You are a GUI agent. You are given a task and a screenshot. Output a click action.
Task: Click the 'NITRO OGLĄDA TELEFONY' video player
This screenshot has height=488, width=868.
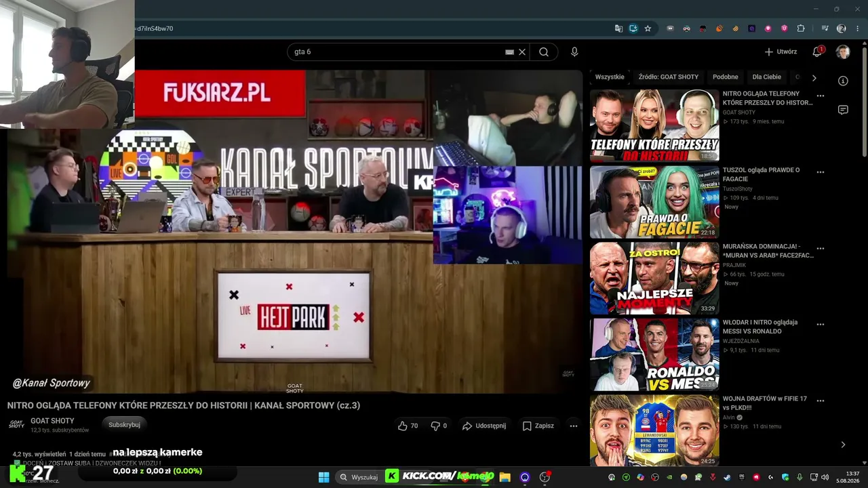(295, 232)
